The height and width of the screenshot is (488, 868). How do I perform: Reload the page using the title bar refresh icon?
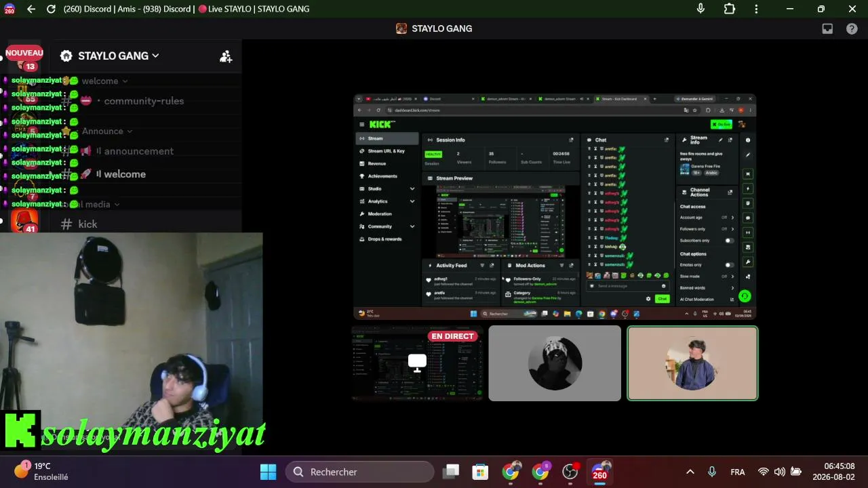coord(51,9)
